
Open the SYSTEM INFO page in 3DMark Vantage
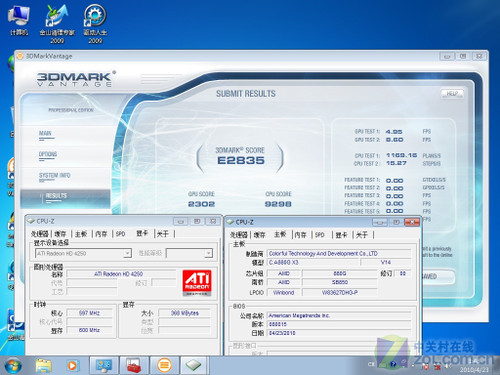54,176
